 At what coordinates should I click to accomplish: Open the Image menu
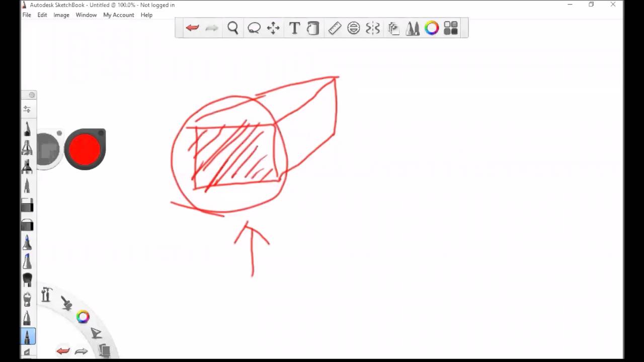[61, 15]
